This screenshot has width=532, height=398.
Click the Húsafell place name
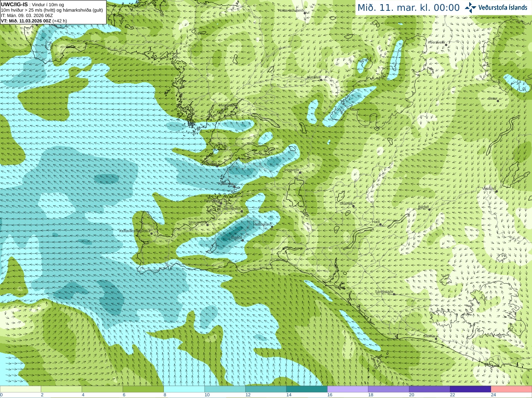click(x=313, y=77)
